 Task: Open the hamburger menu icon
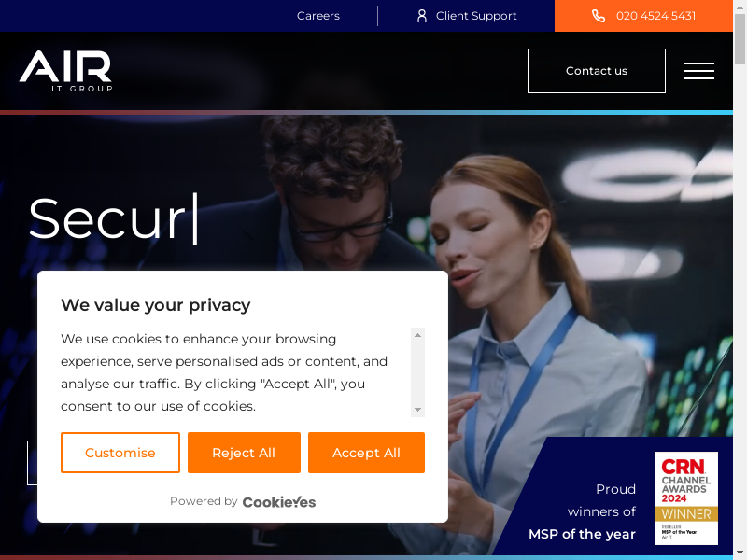tap(698, 71)
